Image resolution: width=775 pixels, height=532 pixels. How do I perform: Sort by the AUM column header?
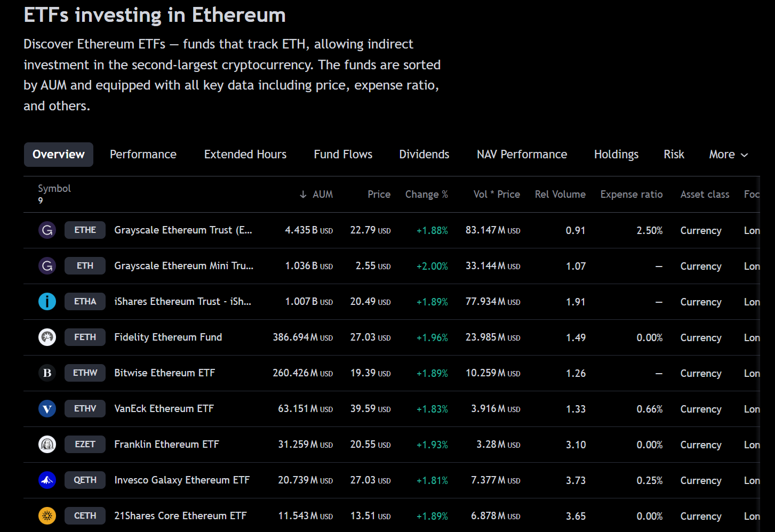tap(322, 195)
